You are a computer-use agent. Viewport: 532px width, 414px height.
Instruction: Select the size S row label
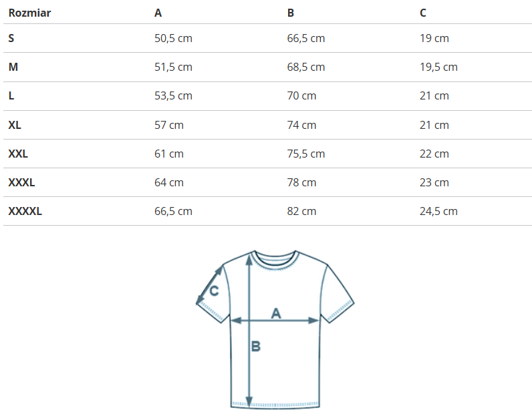point(11,39)
